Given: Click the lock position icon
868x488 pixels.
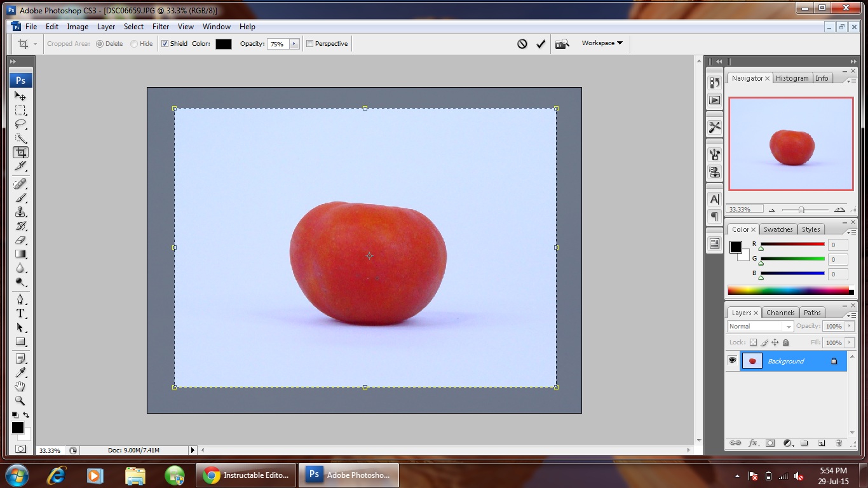Looking at the screenshot, I should pos(775,342).
